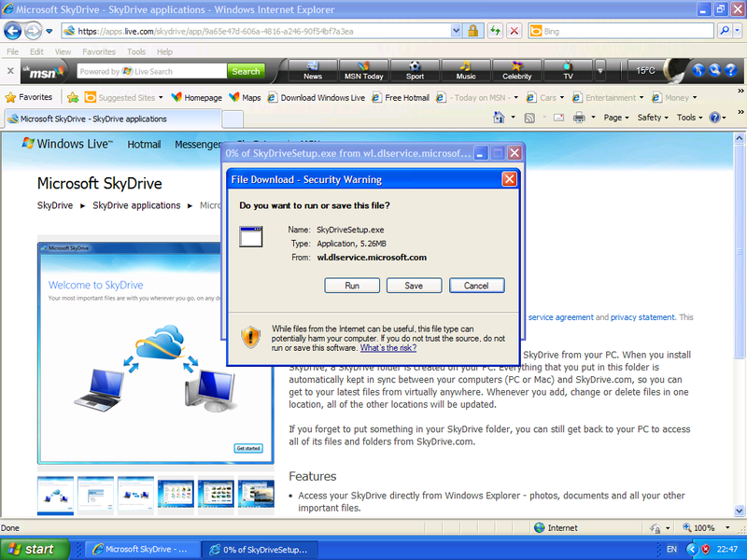Viewport: 747px width, 560px height.
Task: Click the privacy statement link
Action: click(x=642, y=317)
